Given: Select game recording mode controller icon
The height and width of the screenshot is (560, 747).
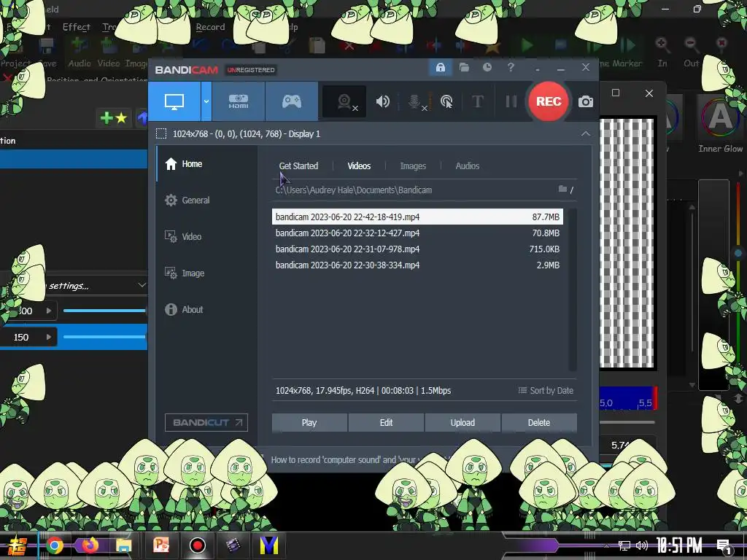Looking at the screenshot, I should (292, 101).
